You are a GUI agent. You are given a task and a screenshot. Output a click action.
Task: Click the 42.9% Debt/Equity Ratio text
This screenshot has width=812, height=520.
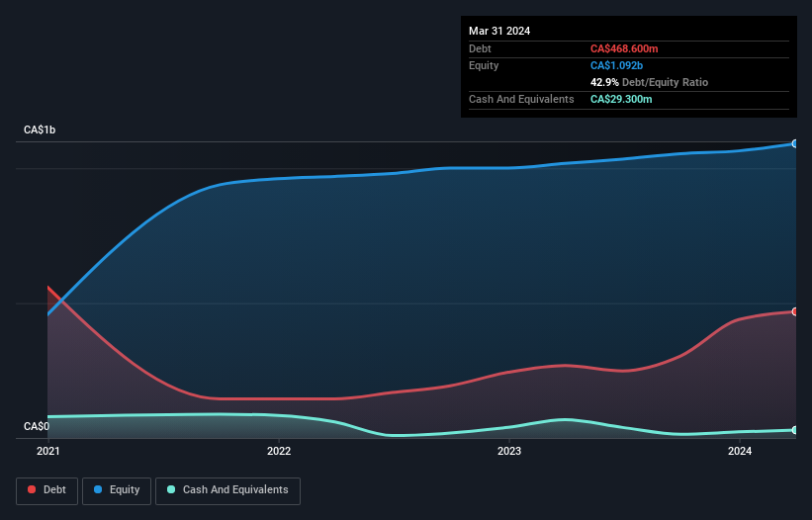click(649, 82)
